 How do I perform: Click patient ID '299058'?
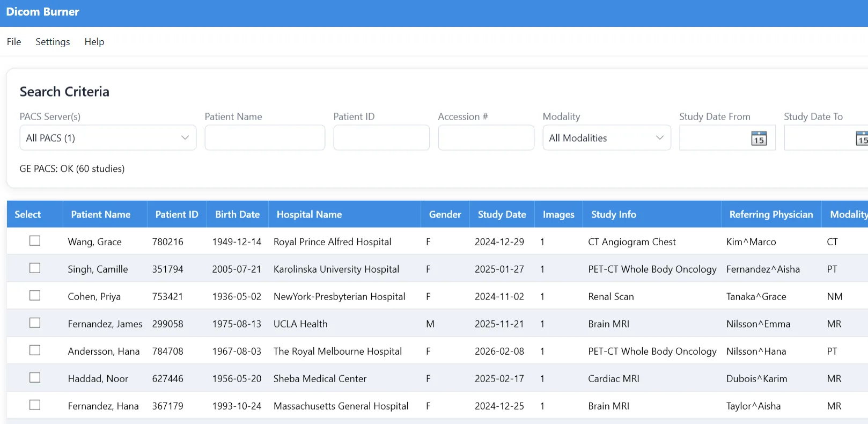[168, 324]
